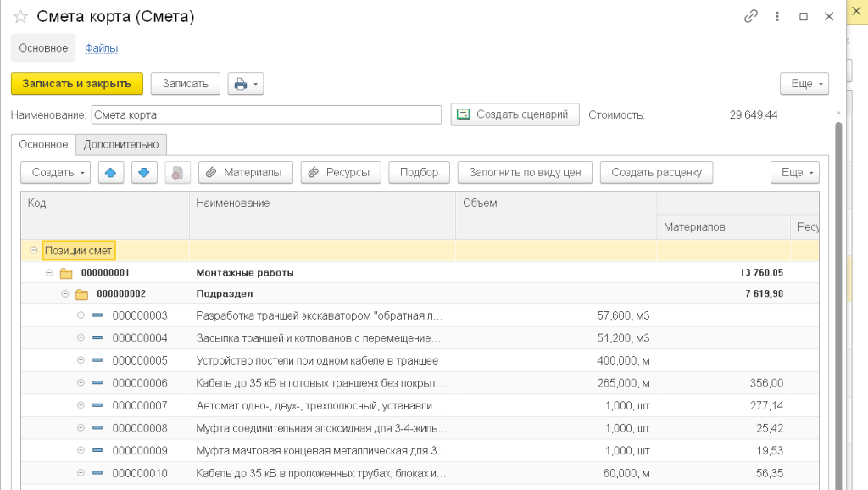Collapse the Позиции смет root node
This screenshot has width=868, height=490.
tap(33, 251)
